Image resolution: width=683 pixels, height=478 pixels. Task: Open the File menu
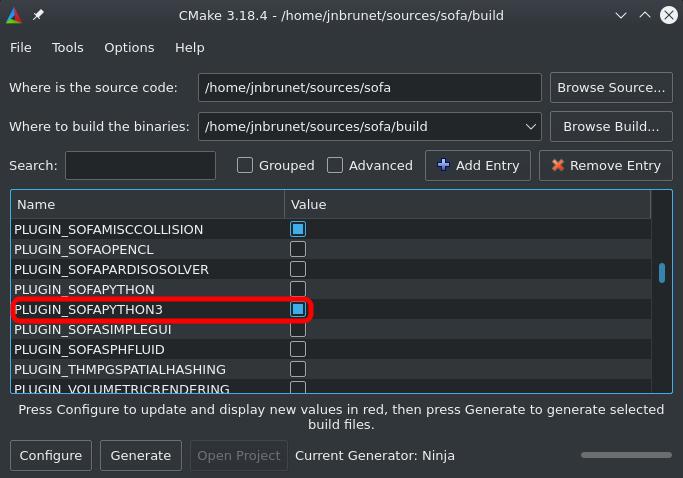tap(20, 47)
